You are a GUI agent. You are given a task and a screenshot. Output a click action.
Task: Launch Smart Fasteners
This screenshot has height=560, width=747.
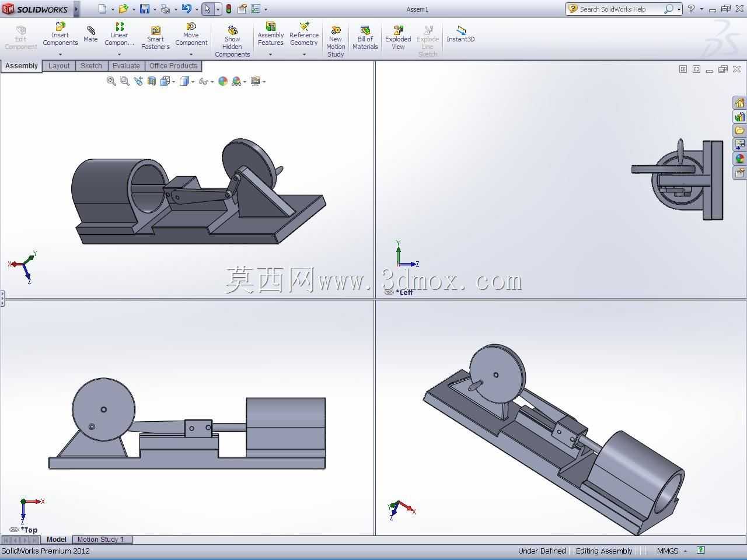click(x=155, y=38)
